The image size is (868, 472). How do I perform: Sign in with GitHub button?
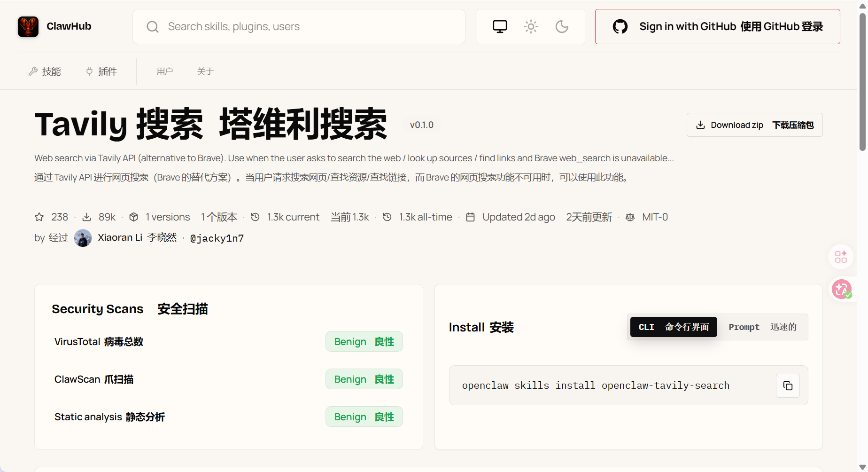717,27
